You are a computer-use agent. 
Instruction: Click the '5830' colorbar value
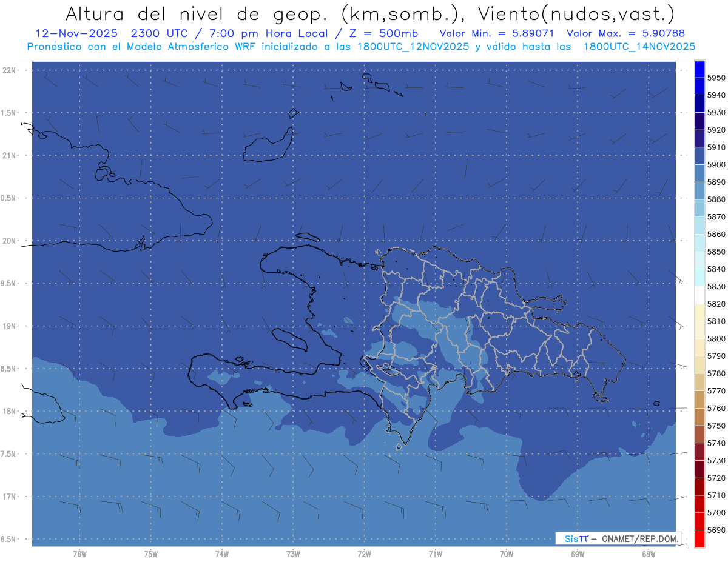[x=716, y=286]
